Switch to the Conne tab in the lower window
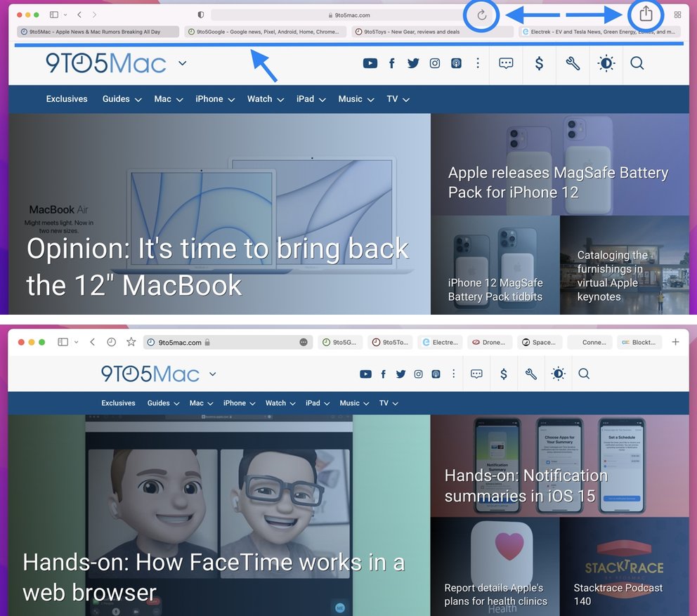The width and height of the screenshot is (697, 616). 589,342
